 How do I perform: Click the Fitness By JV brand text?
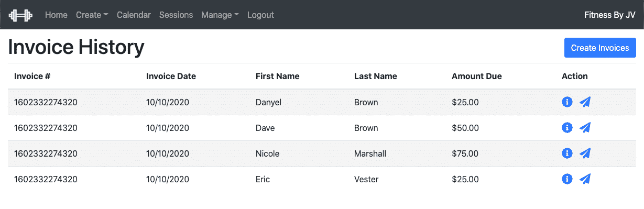610,15
